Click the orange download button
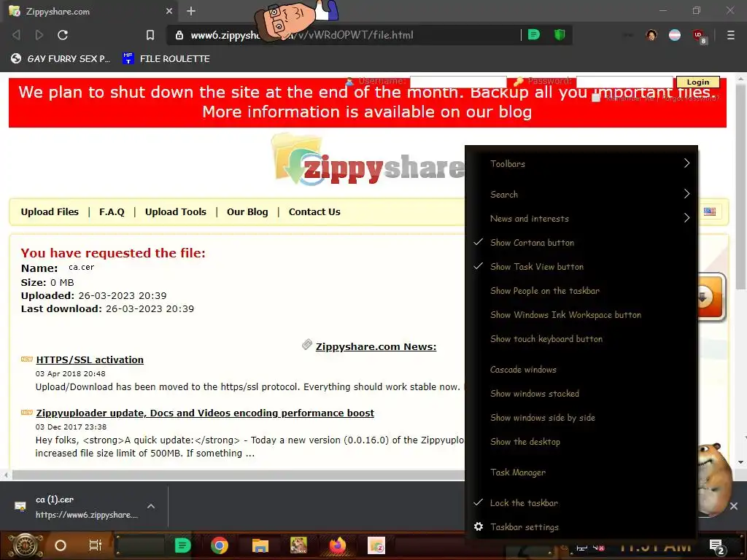Viewport: 747px width, 560px height. 711,297
